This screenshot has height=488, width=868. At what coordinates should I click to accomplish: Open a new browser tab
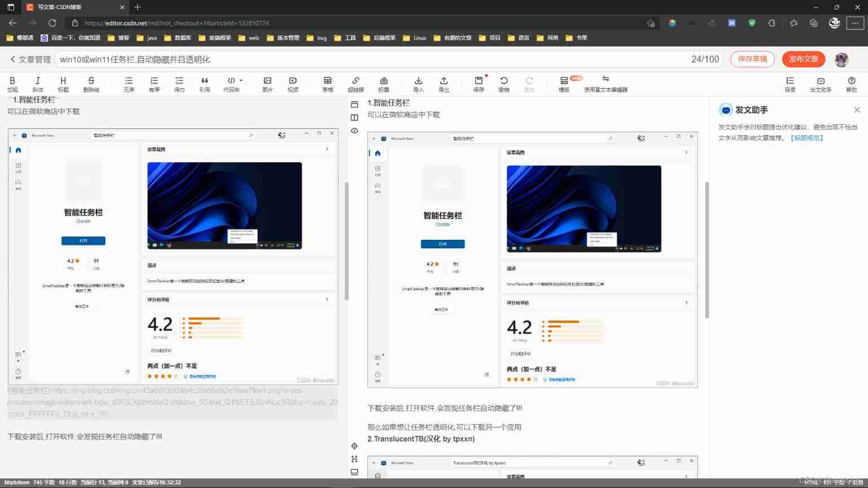point(137,7)
